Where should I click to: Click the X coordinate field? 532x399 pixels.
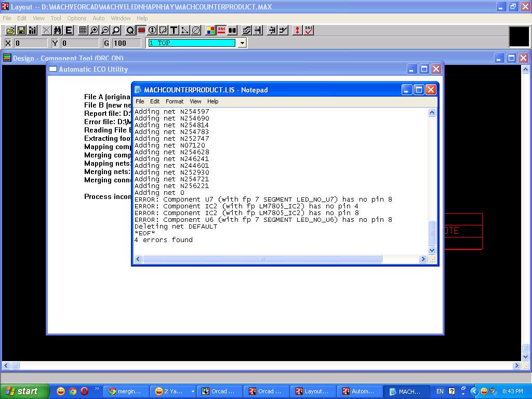point(30,43)
